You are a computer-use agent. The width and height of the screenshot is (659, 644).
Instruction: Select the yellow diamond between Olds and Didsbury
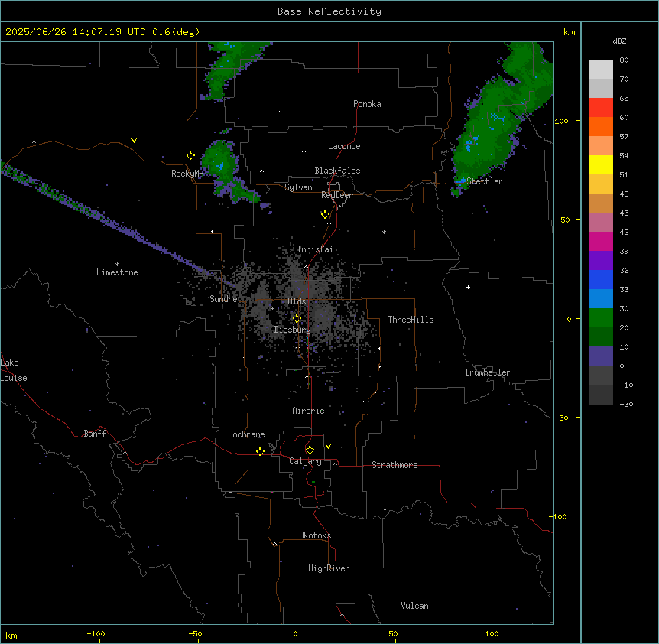point(297,319)
